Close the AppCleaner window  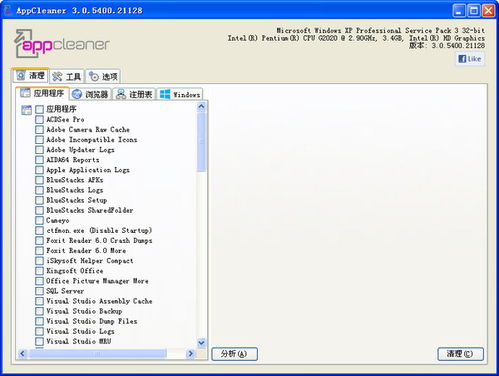click(488, 10)
